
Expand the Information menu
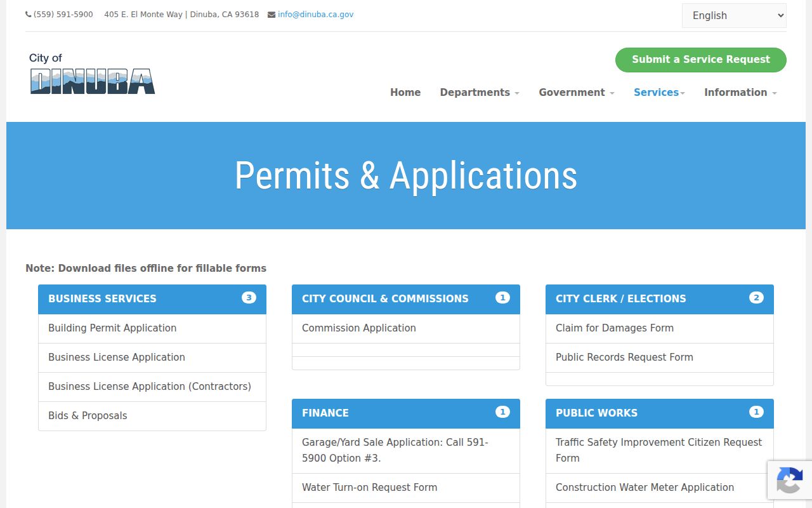pos(740,92)
